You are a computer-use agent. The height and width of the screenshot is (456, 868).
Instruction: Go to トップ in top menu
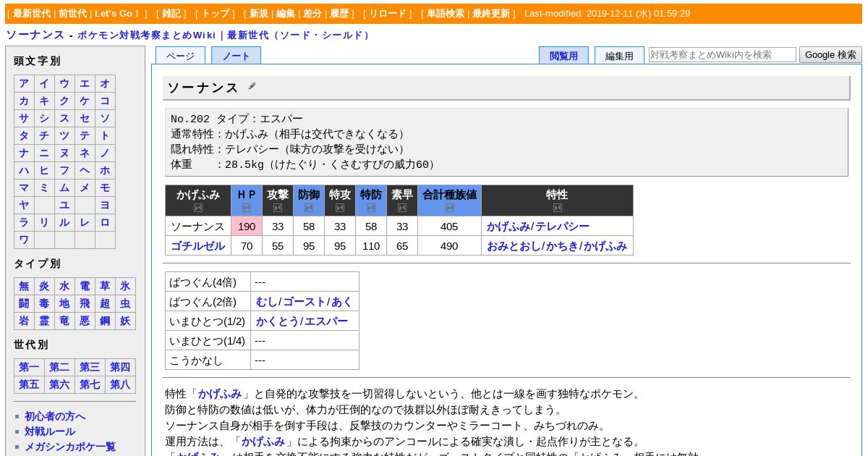click(x=215, y=13)
